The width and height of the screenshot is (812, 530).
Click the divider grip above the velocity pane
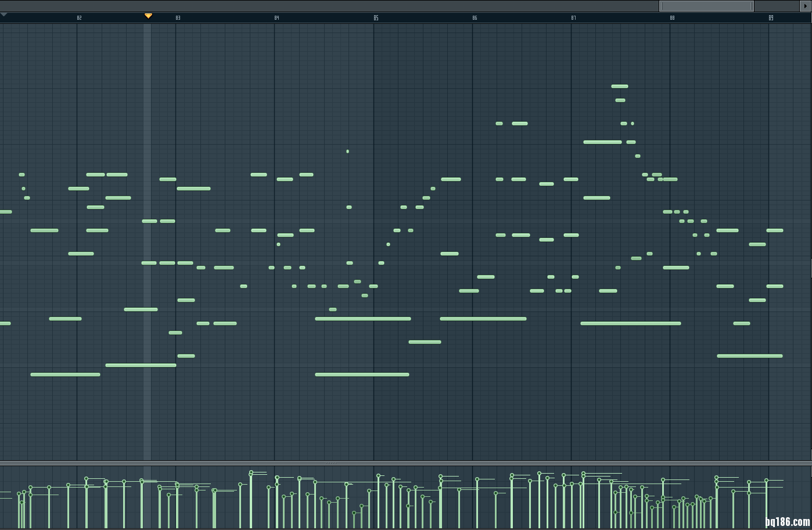tap(330, 463)
